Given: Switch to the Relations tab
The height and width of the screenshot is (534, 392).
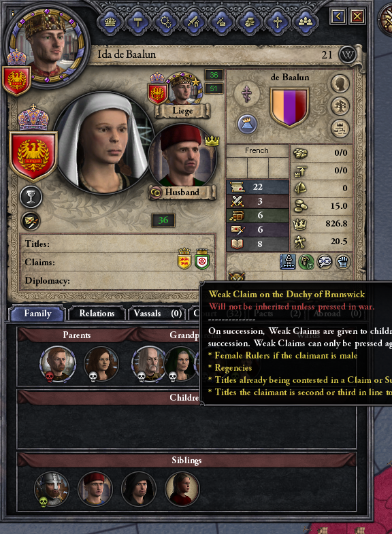Looking at the screenshot, I should (97, 314).
